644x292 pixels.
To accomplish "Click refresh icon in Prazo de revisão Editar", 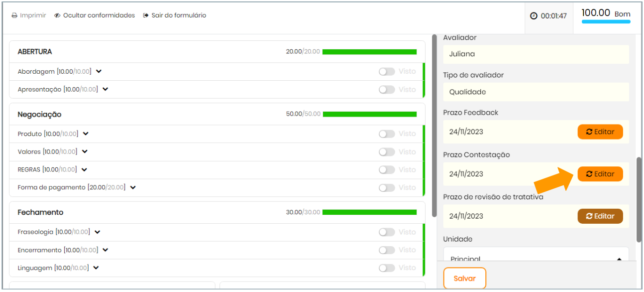I will pyautogui.click(x=589, y=216).
